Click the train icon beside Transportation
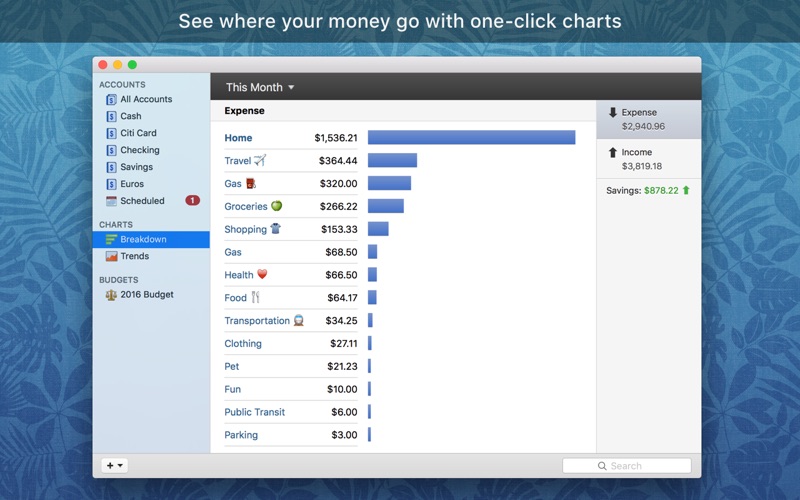This screenshot has width=800, height=500. [x=298, y=320]
